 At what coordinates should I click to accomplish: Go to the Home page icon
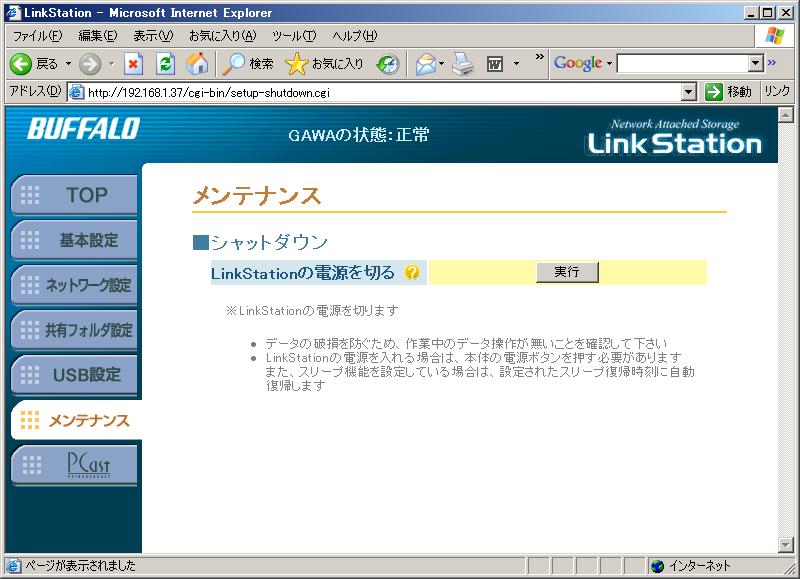pyautogui.click(x=197, y=64)
